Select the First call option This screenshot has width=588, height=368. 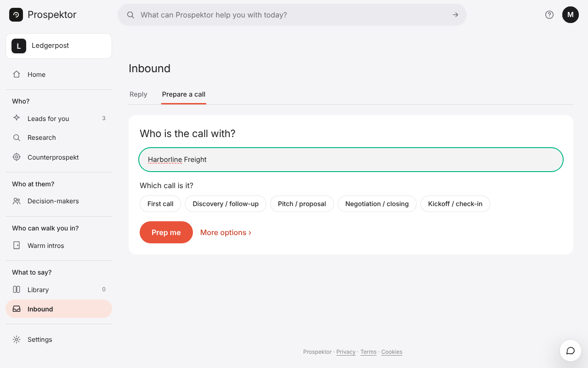(x=160, y=204)
